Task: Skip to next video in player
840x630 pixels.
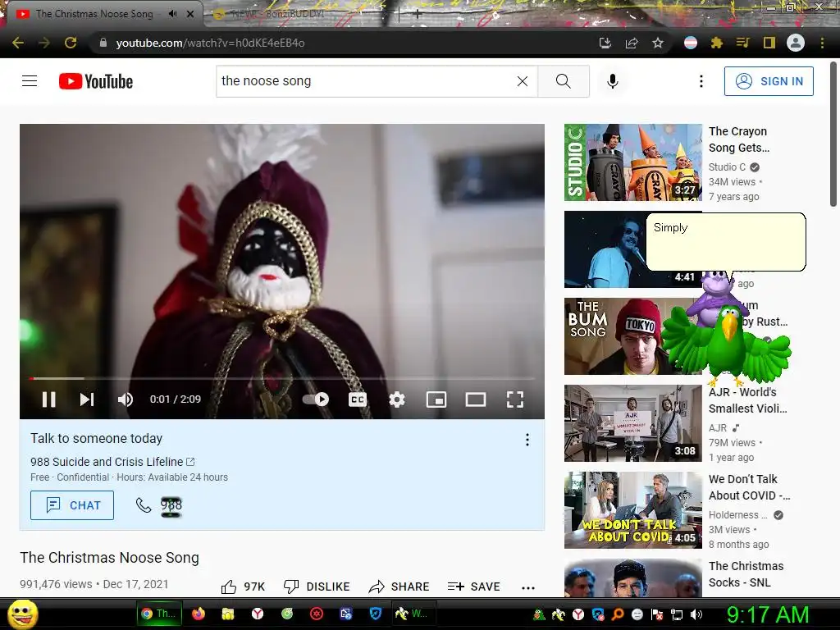Action: [x=87, y=399]
